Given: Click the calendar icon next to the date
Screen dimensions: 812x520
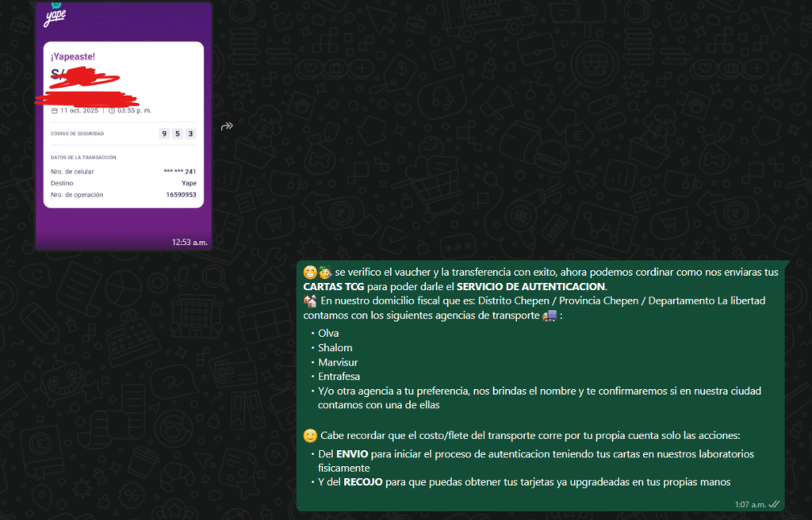Looking at the screenshot, I should [54, 110].
